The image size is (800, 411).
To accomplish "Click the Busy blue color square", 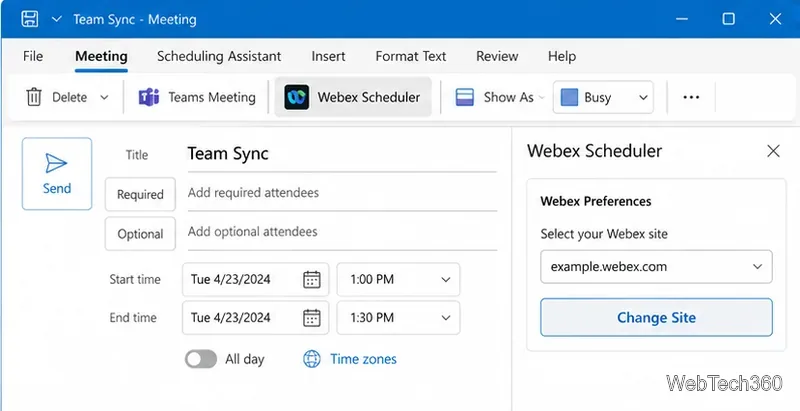I will click(569, 97).
